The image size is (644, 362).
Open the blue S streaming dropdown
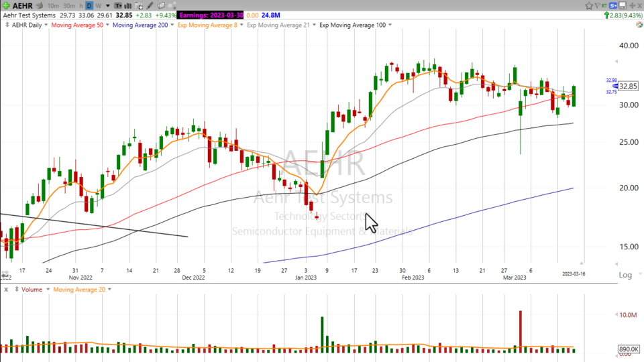[x=613, y=5]
